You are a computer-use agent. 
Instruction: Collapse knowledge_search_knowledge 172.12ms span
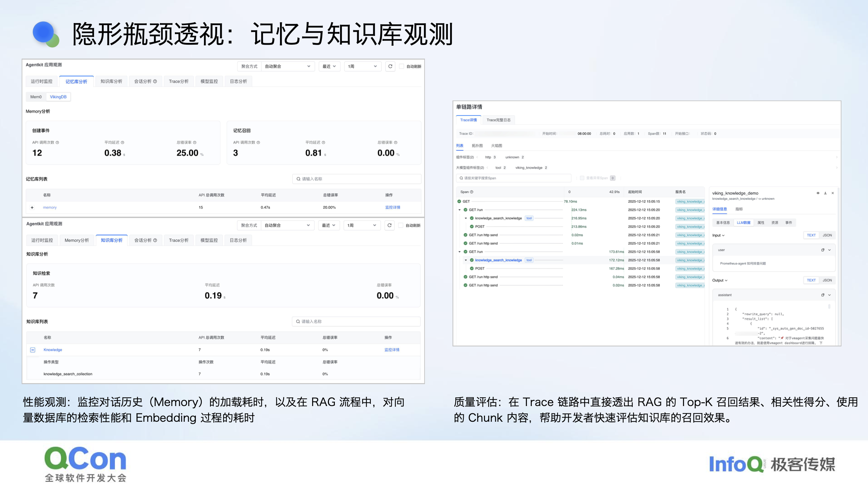pyautogui.click(x=466, y=260)
